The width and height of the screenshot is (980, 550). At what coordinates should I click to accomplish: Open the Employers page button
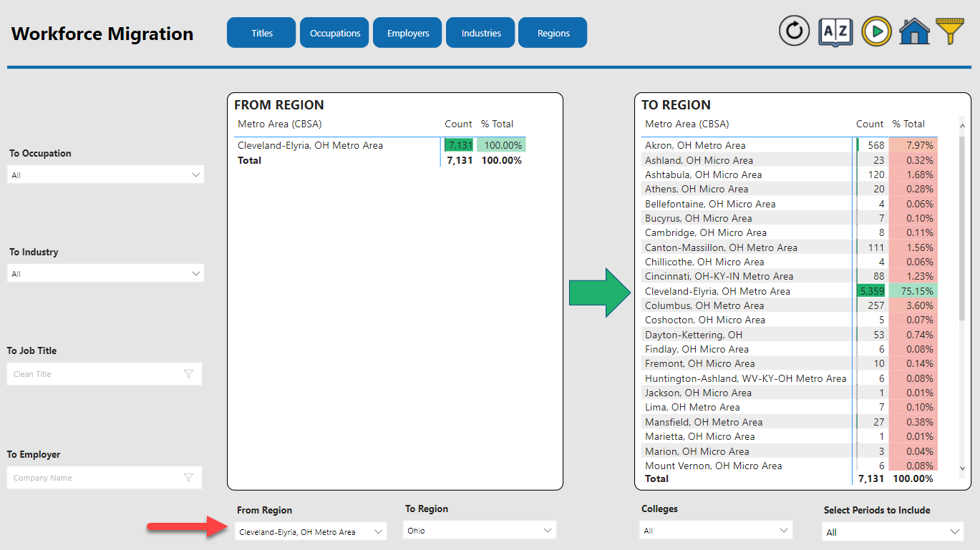pyautogui.click(x=408, y=33)
